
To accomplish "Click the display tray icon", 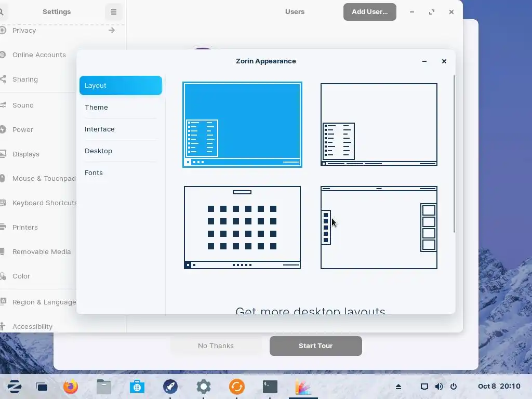I will (424, 387).
